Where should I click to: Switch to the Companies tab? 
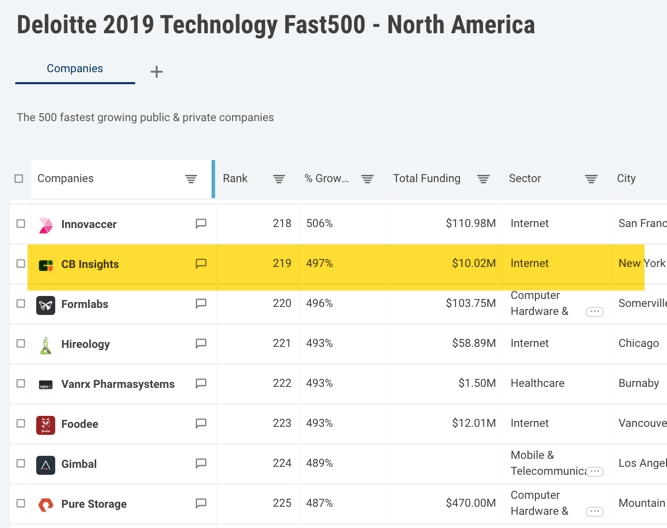[75, 68]
